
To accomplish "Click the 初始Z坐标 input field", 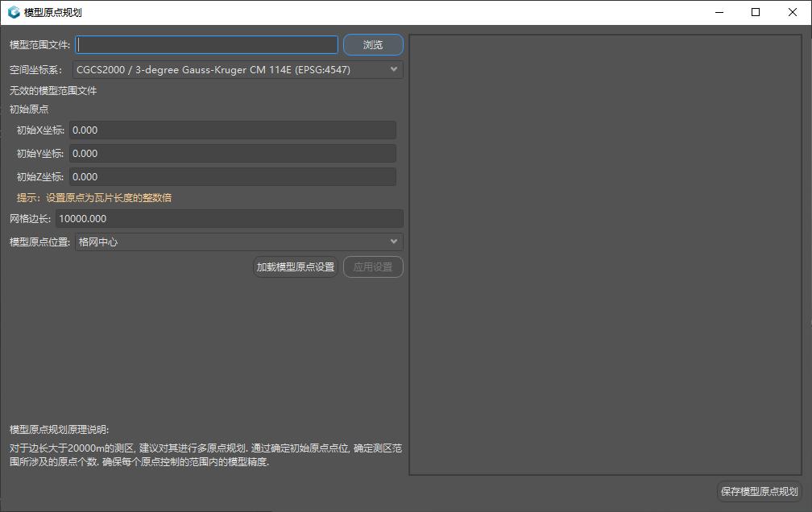I will [233, 176].
